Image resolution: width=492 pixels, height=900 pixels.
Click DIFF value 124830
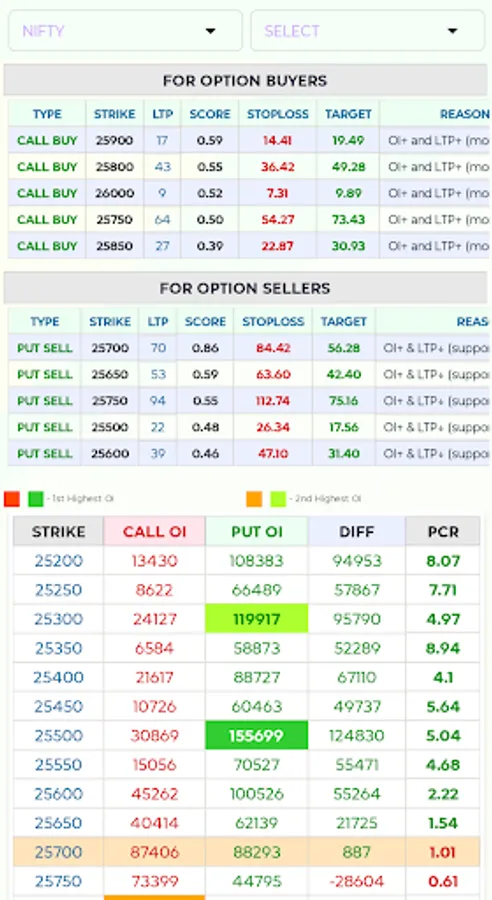357,736
